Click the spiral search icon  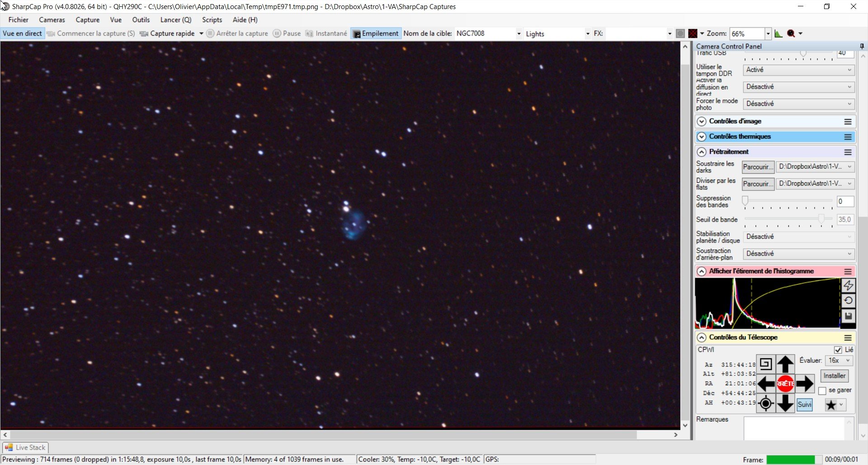766,364
